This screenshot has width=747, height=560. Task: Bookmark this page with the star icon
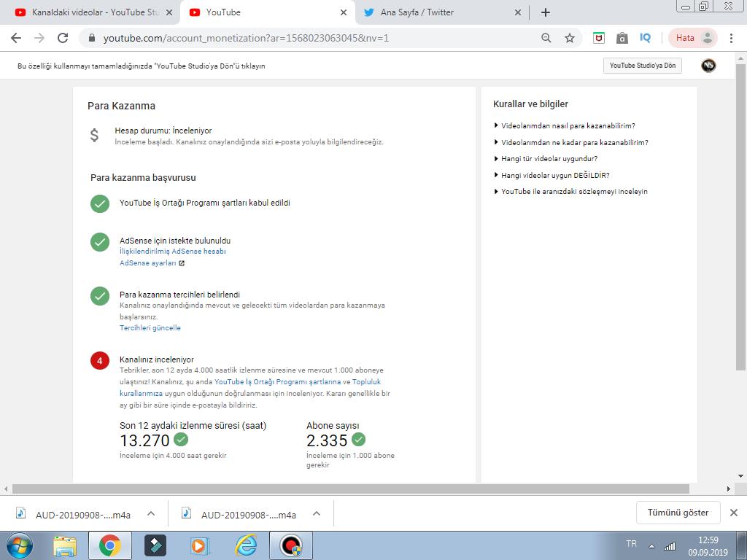(x=570, y=38)
